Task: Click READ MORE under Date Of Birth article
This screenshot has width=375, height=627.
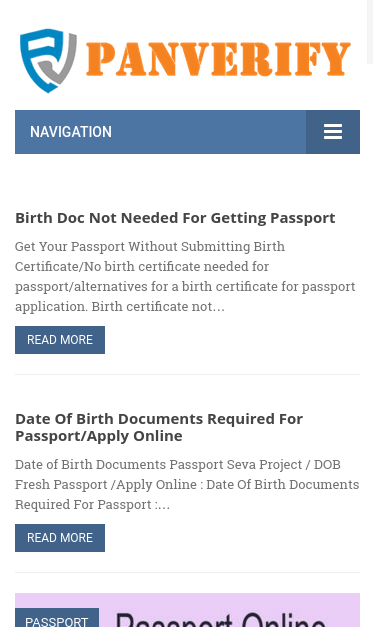Action: [x=60, y=538]
